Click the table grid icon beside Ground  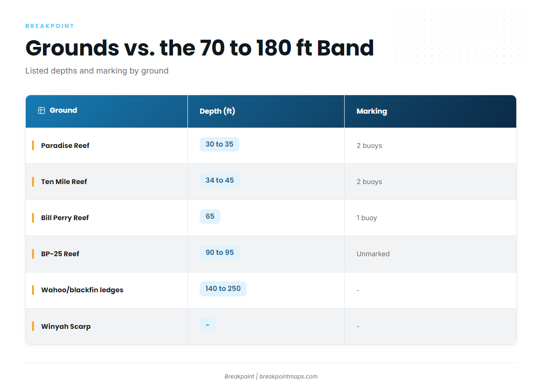42,111
